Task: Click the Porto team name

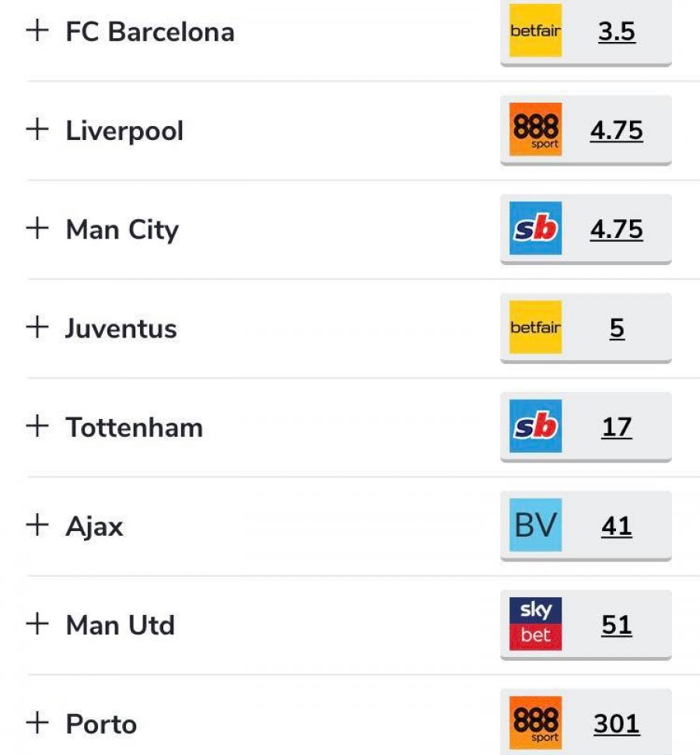Action: coord(101,724)
